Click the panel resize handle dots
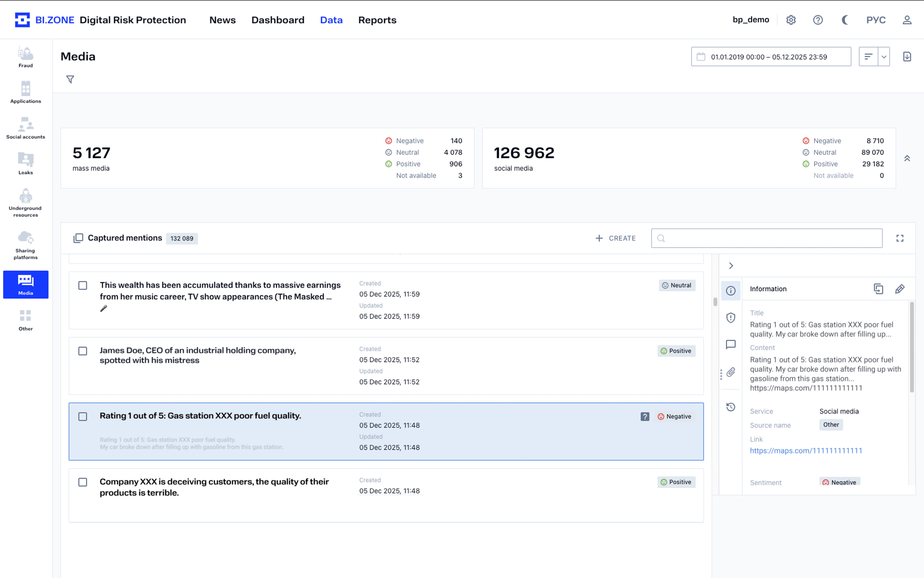 tap(721, 375)
